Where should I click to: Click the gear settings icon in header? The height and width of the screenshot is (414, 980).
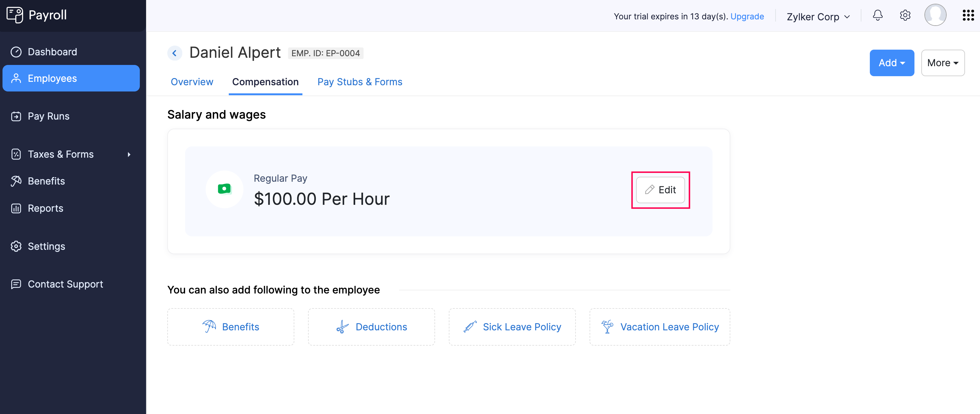coord(905,16)
